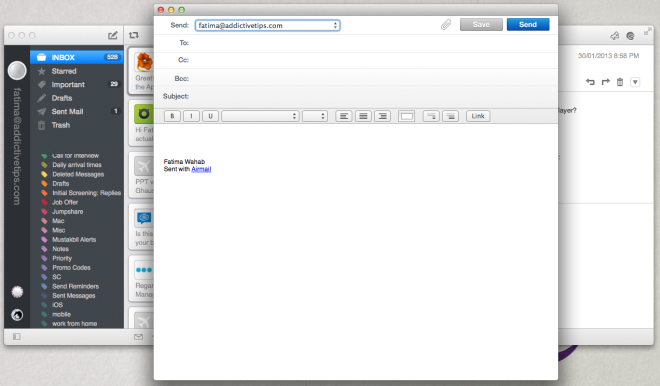The width and height of the screenshot is (660, 386).
Task: Select the Initial Screening: Replies label
Action: (86, 193)
